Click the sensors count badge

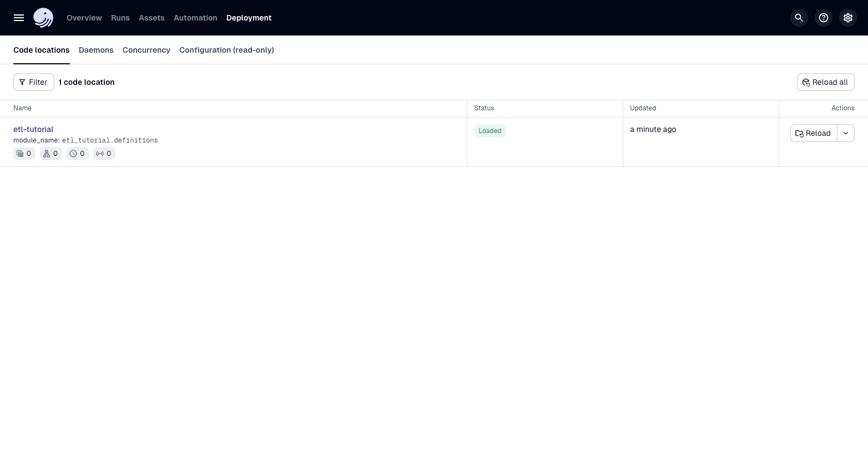click(x=104, y=154)
